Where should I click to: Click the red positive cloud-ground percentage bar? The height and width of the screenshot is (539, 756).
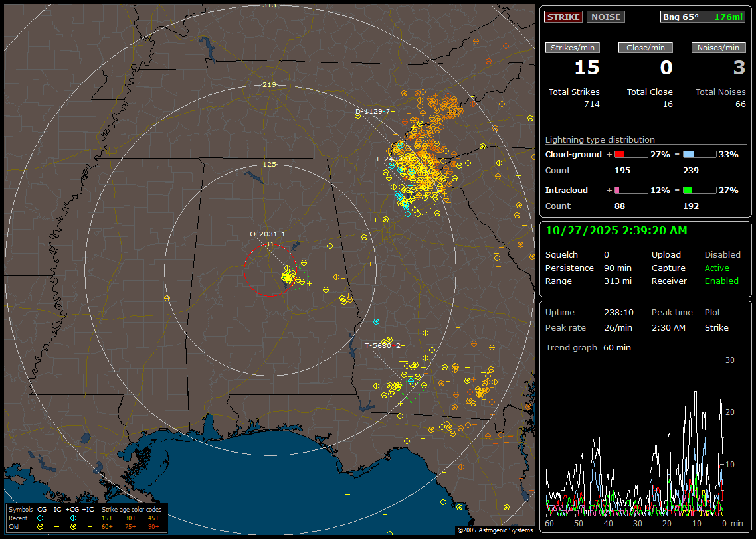click(x=630, y=154)
